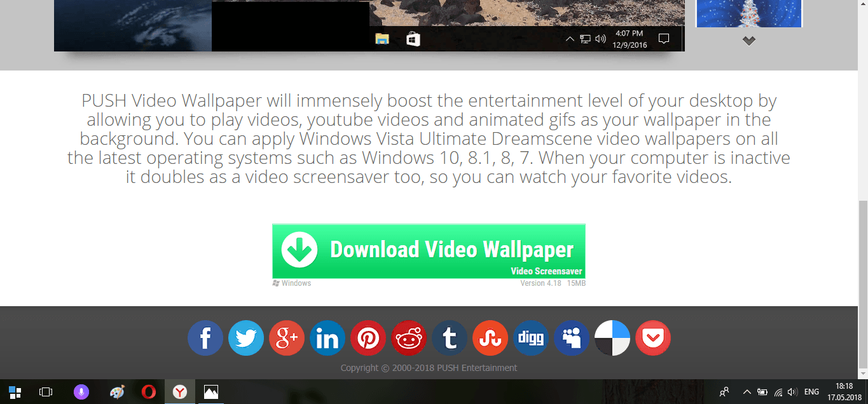Screen dimensions: 868x404
Task: Click the page vertical scrollbar thumb
Action: tap(863, 284)
